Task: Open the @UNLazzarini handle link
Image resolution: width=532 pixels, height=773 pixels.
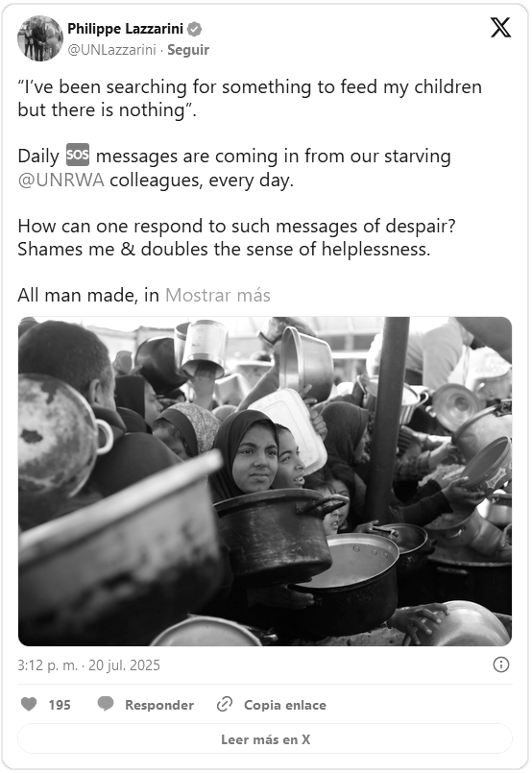Action: [111, 50]
